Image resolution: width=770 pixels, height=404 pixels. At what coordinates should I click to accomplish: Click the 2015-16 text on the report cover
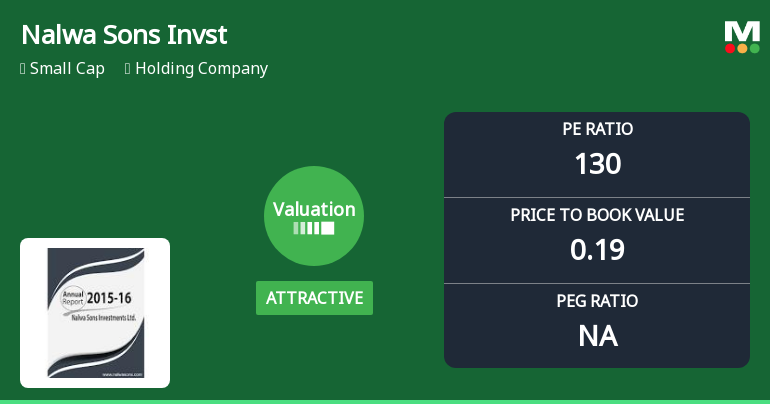(109, 298)
